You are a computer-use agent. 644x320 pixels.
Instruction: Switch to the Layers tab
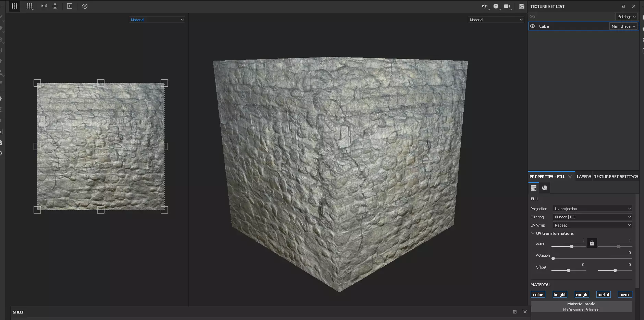point(584,177)
